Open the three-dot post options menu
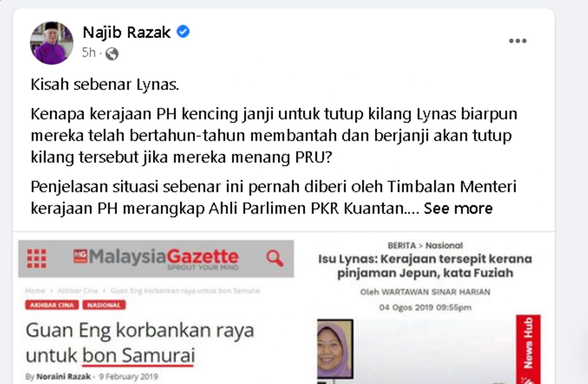The image size is (588, 384). 518,41
